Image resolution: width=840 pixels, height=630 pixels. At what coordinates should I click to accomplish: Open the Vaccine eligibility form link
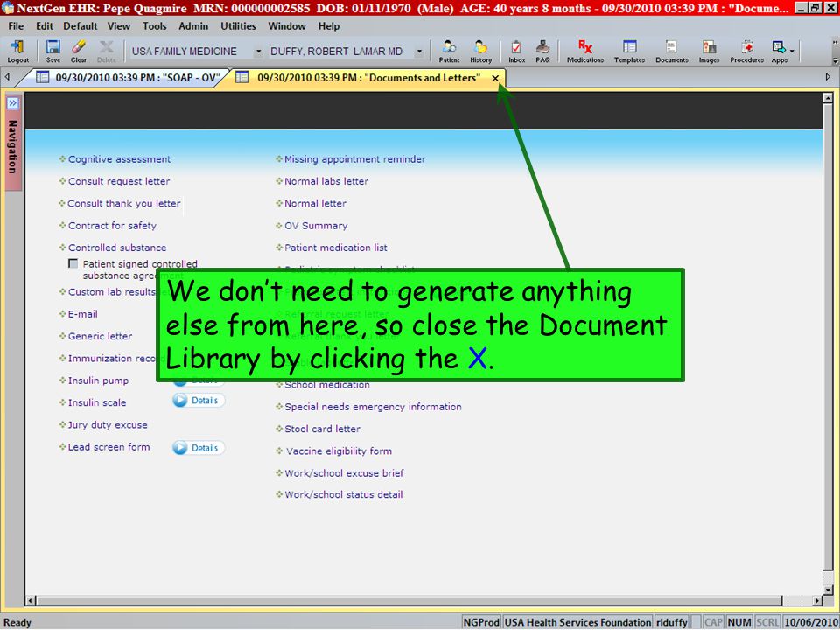coord(339,451)
